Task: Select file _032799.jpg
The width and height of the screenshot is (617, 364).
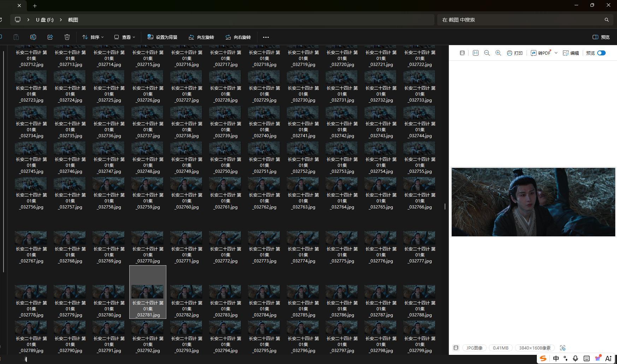Action: [x=420, y=337]
